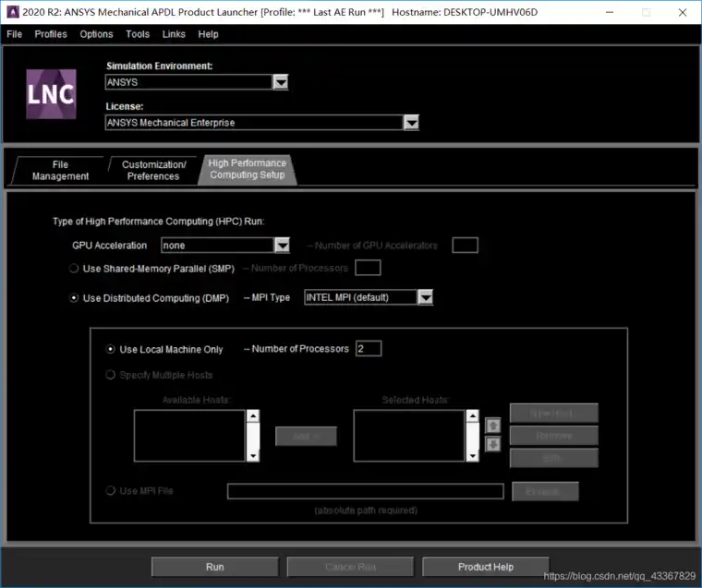
Task: Click the LNC launcher logo icon
Action: click(51, 94)
